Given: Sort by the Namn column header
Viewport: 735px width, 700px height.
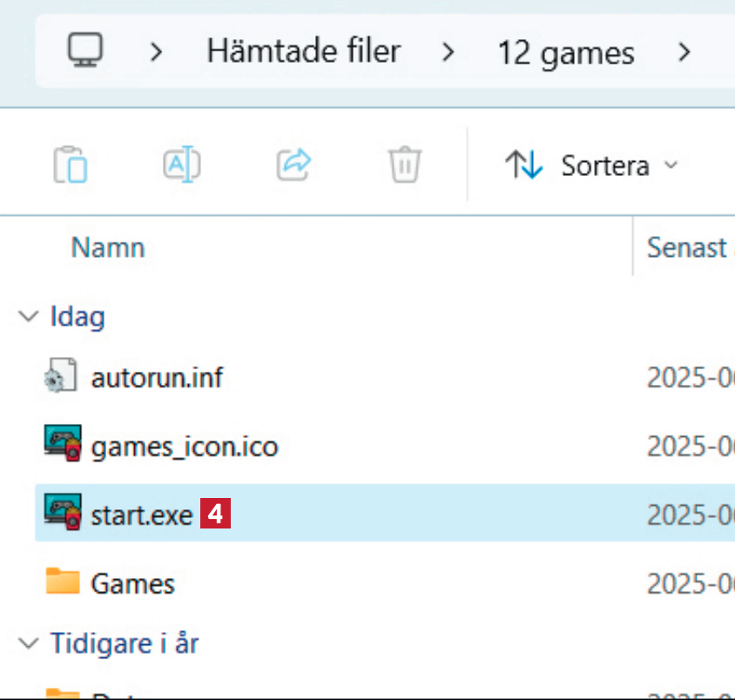Looking at the screenshot, I should pos(108,248).
